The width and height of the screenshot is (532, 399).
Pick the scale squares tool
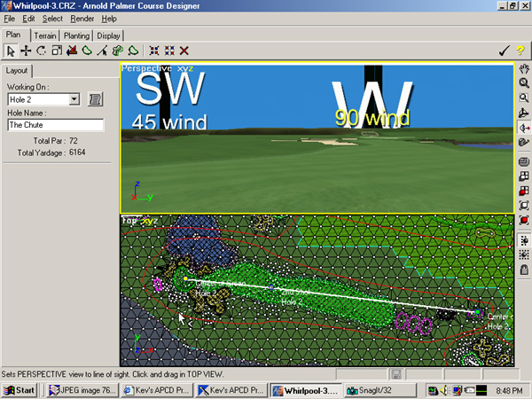tap(57, 51)
